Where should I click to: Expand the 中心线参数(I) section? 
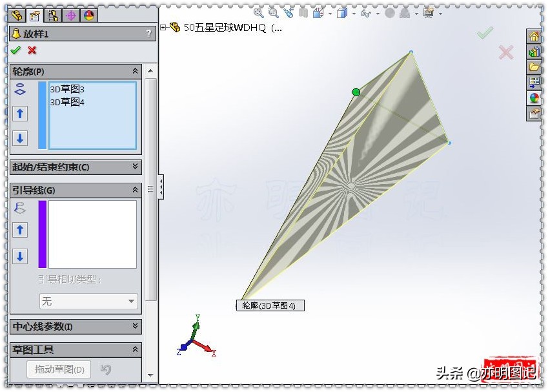[x=134, y=326]
